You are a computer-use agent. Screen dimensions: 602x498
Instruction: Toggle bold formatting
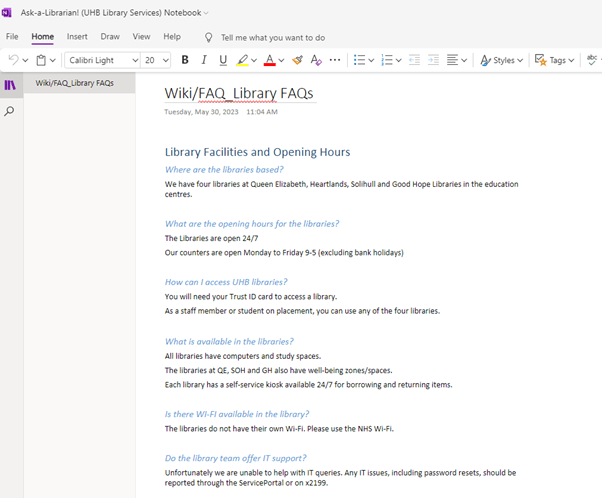click(x=185, y=60)
